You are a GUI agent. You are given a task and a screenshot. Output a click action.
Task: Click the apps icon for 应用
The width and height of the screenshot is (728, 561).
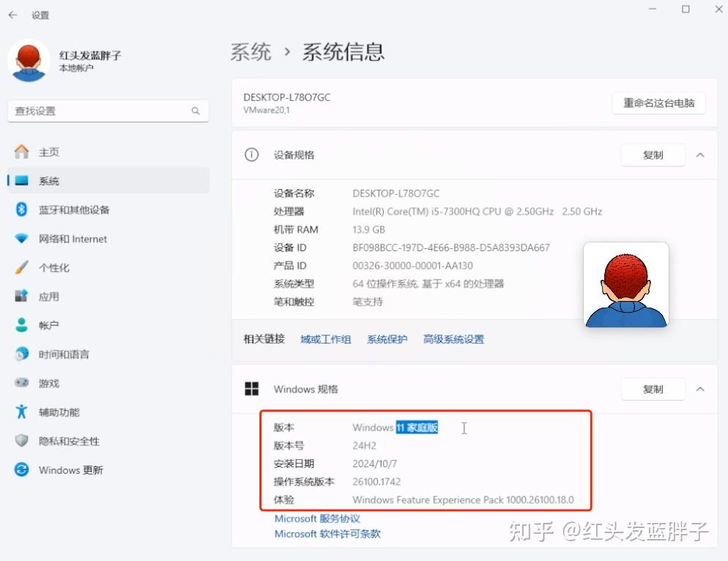coord(21,297)
